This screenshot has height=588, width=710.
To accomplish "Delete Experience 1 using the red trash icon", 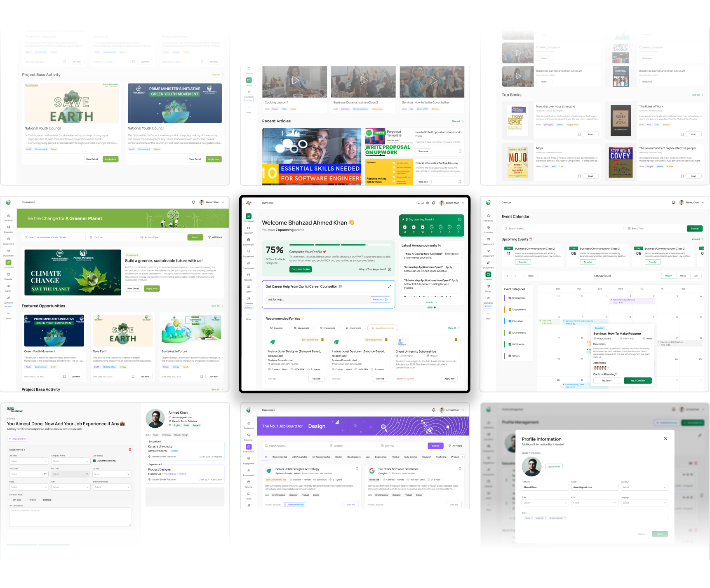I will (x=130, y=450).
